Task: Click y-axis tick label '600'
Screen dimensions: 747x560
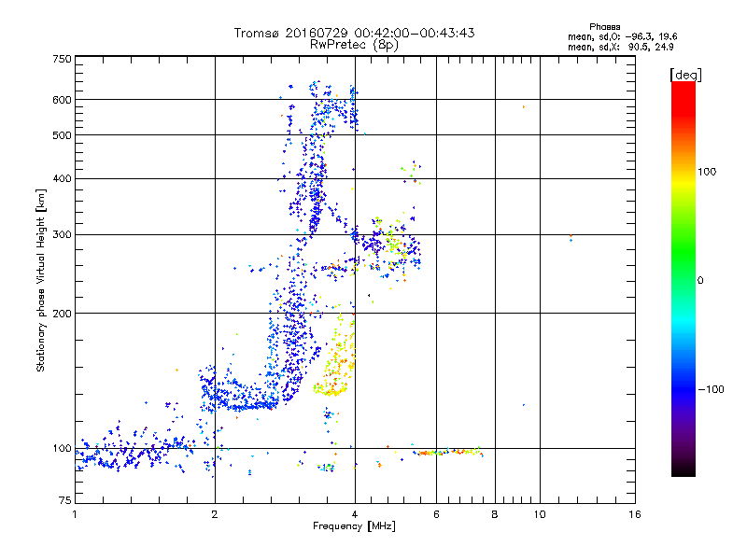Action: tap(62, 100)
